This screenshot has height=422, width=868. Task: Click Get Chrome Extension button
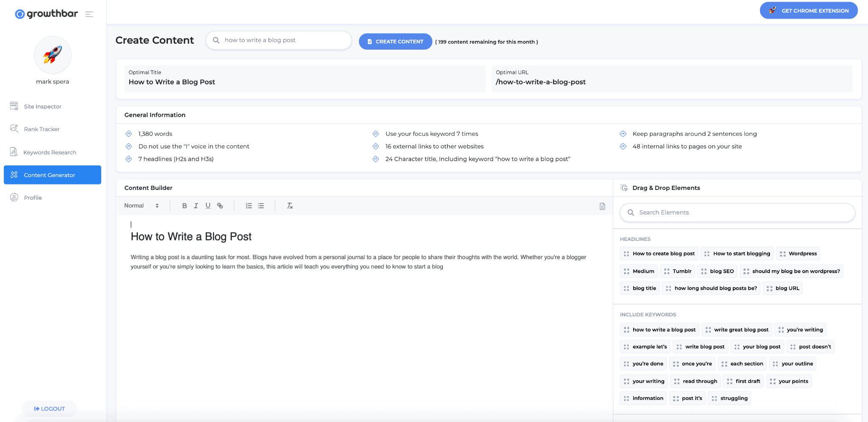[x=808, y=11]
